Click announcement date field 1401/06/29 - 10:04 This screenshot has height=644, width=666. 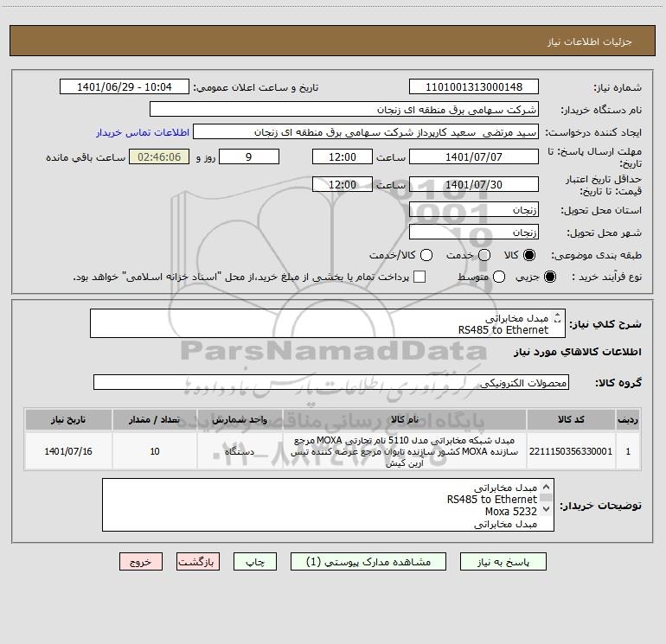[125, 86]
